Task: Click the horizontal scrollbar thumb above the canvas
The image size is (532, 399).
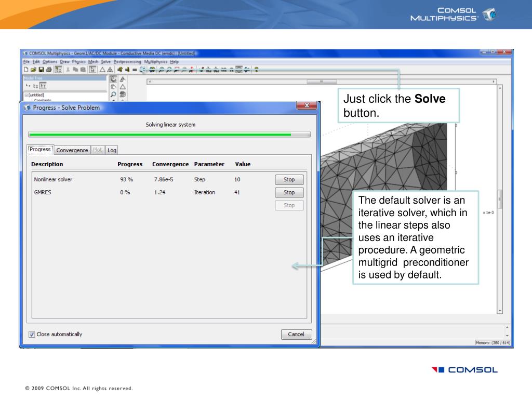Action: pos(322,82)
